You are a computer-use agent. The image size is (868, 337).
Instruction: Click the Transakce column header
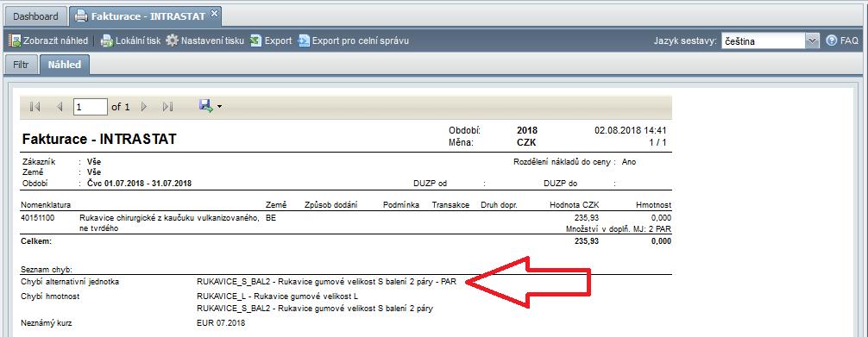point(450,205)
